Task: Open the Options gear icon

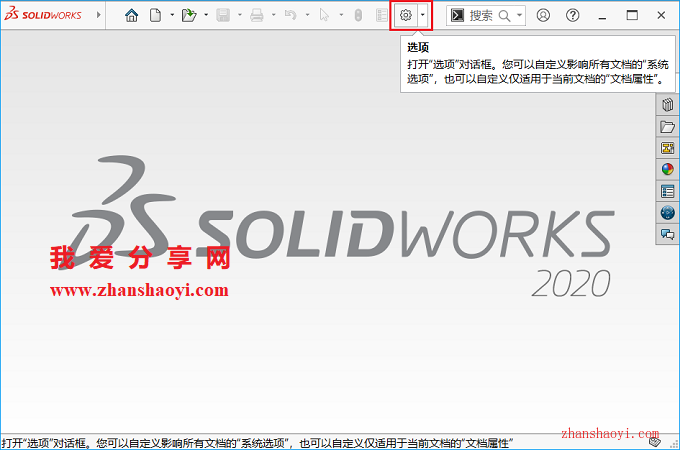Action: (405, 16)
